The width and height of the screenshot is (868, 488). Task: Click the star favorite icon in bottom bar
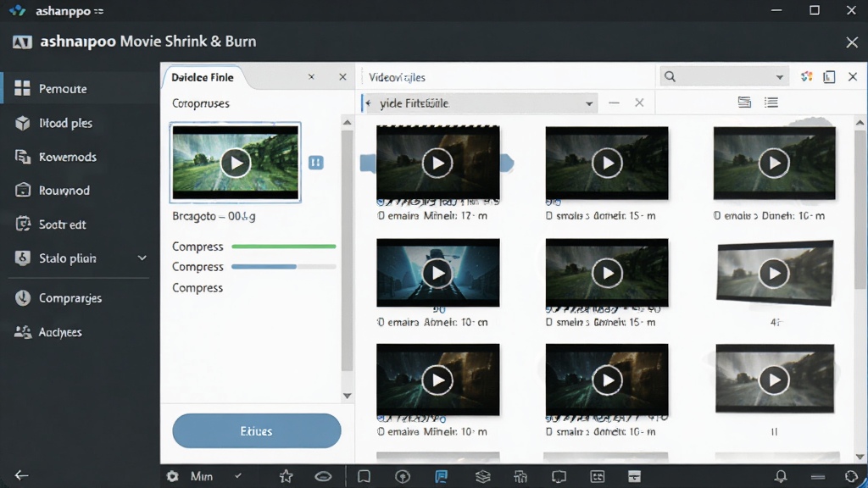pyautogui.click(x=287, y=476)
